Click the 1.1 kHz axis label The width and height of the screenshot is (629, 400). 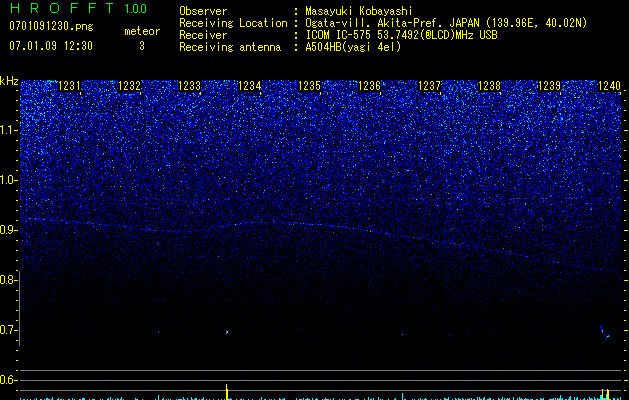8,130
